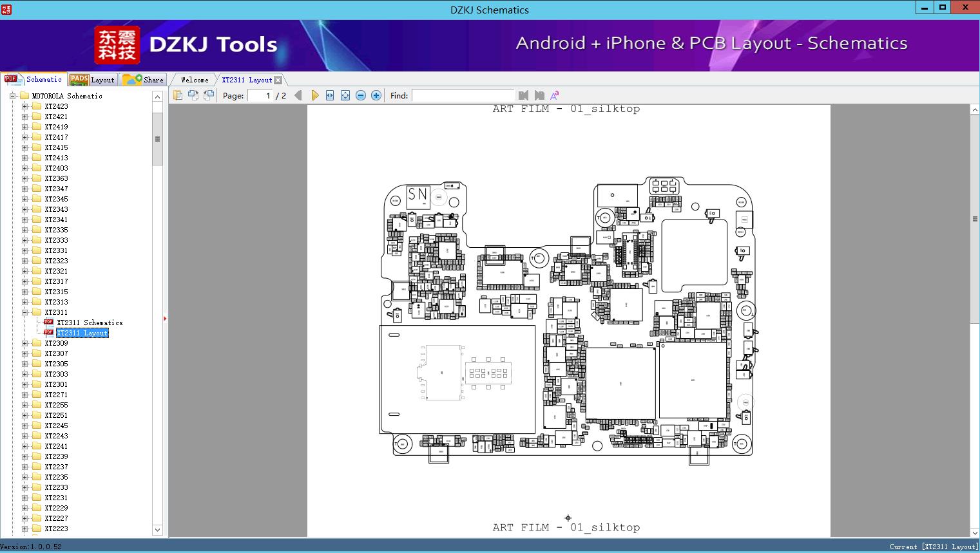Click the PDF icon beside XT2311 Schematics
This screenshot has height=553, width=980.
click(x=48, y=323)
